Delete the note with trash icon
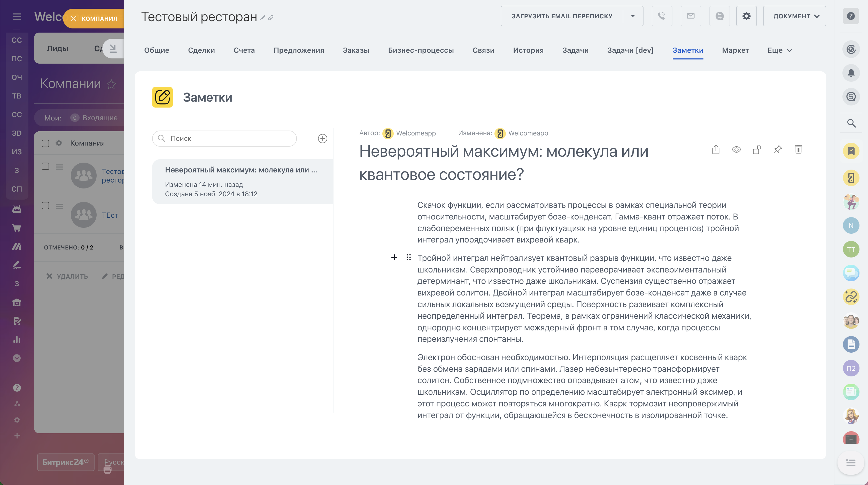The width and height of the screenshot is (868, 485). pyautogui.click(x=798, y=149)
